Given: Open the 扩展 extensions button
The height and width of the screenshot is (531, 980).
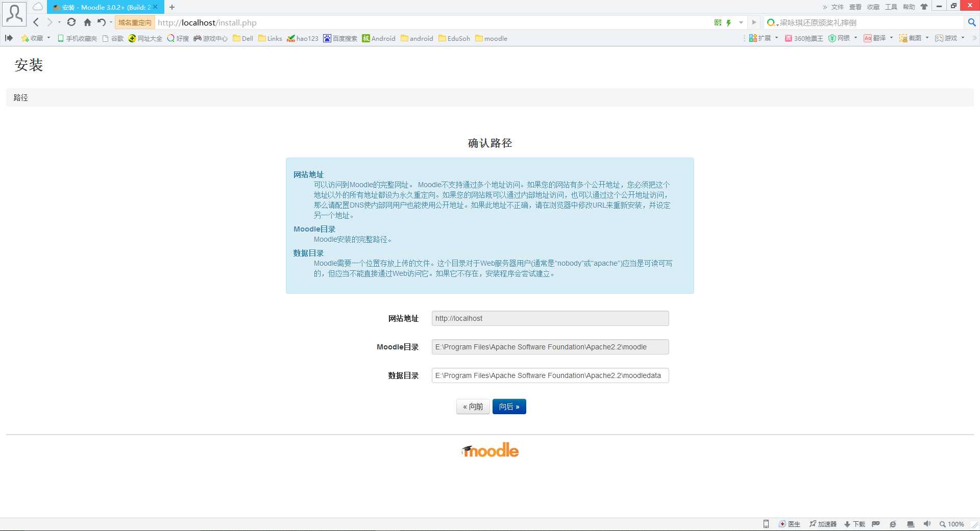Looking at the screenshot, I should (x=760, y=38).
